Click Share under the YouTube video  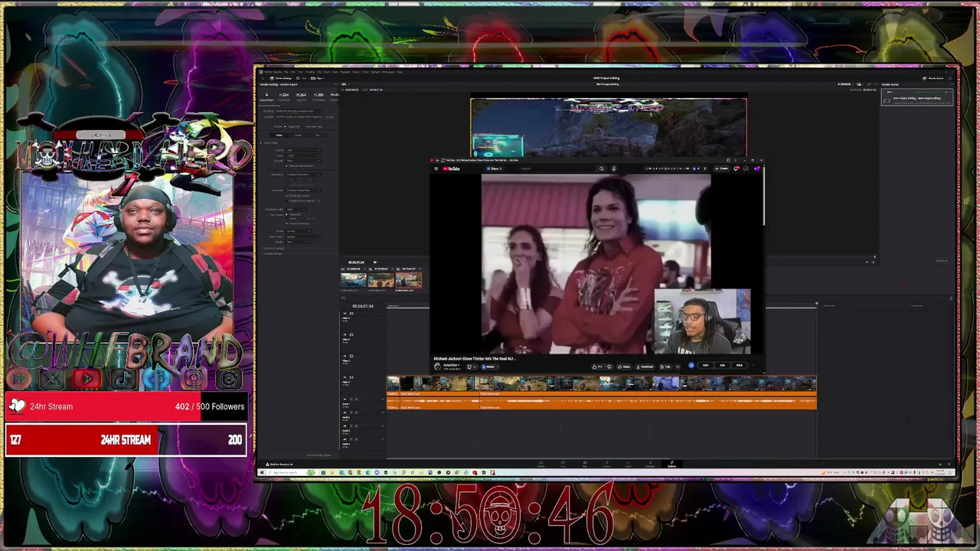coord(624,367)
